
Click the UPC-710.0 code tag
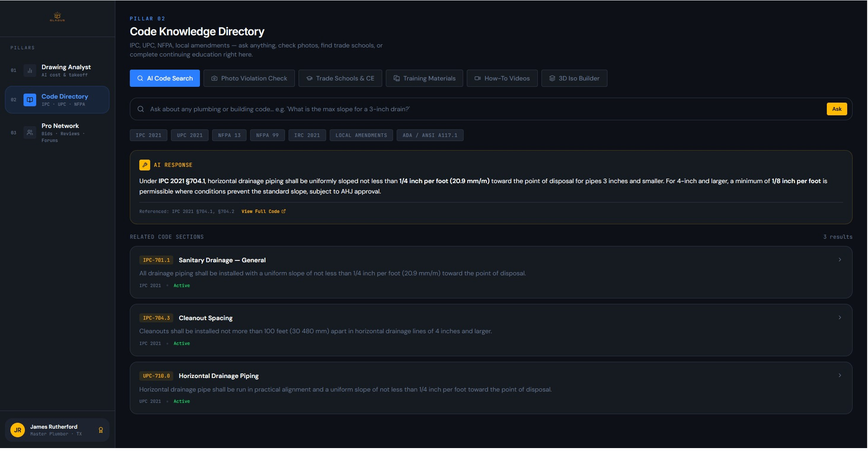tap(156, 376)
